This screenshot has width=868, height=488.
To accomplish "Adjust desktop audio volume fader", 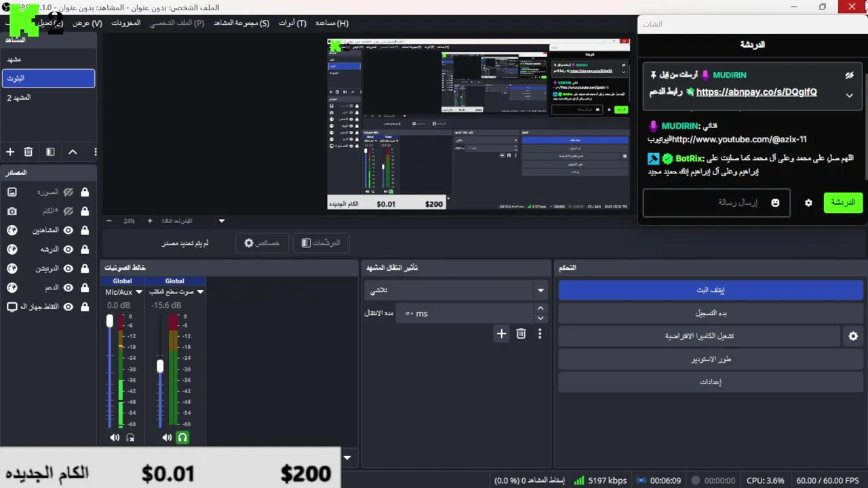I will (x=160, y=366).
